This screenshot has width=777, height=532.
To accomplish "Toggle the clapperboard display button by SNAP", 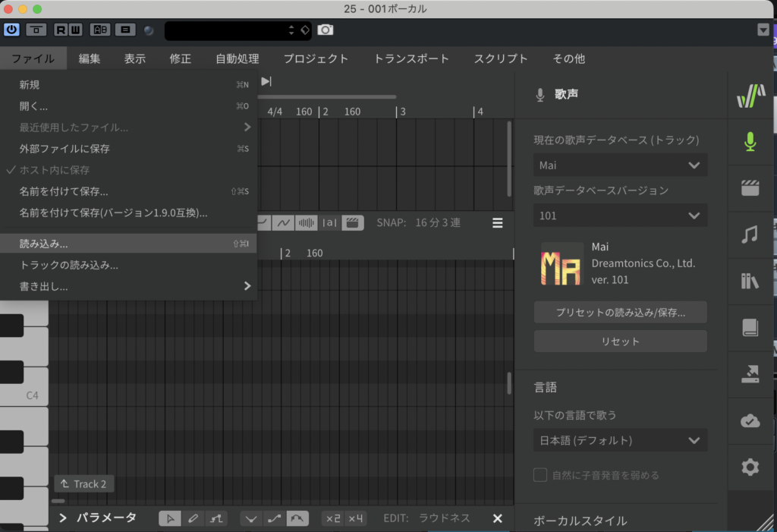I will (351, 222).
